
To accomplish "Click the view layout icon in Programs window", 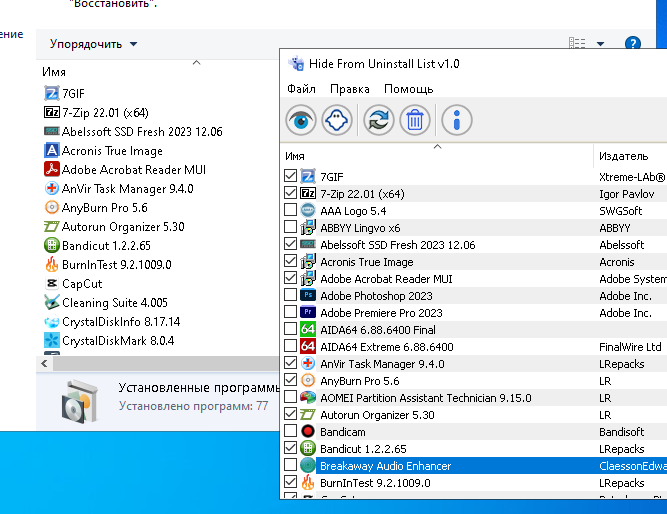I will point(577,43).
